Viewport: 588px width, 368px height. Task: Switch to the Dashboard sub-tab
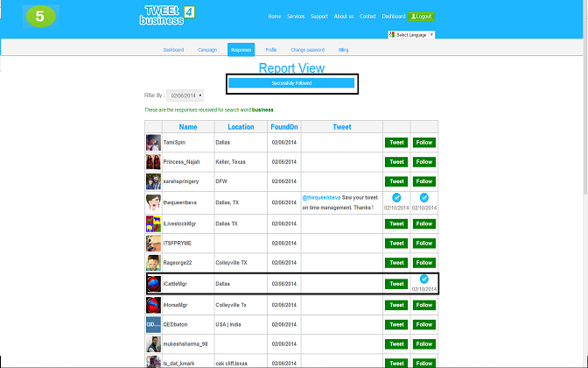pos(173,50)
